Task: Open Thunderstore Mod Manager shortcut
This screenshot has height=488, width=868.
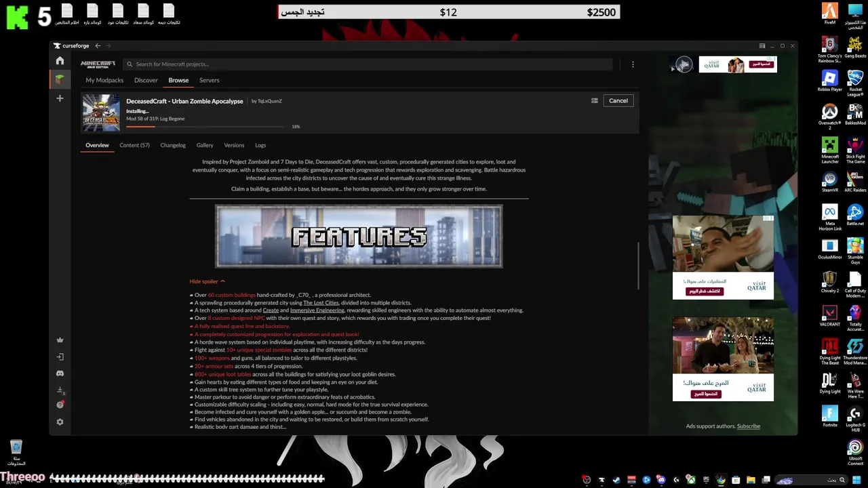Action: tap(855, 352)
